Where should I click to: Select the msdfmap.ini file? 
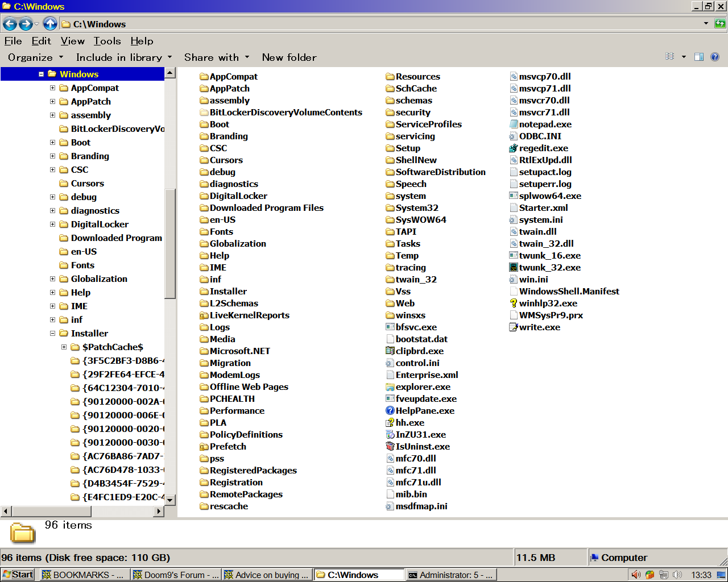[416, 506]
